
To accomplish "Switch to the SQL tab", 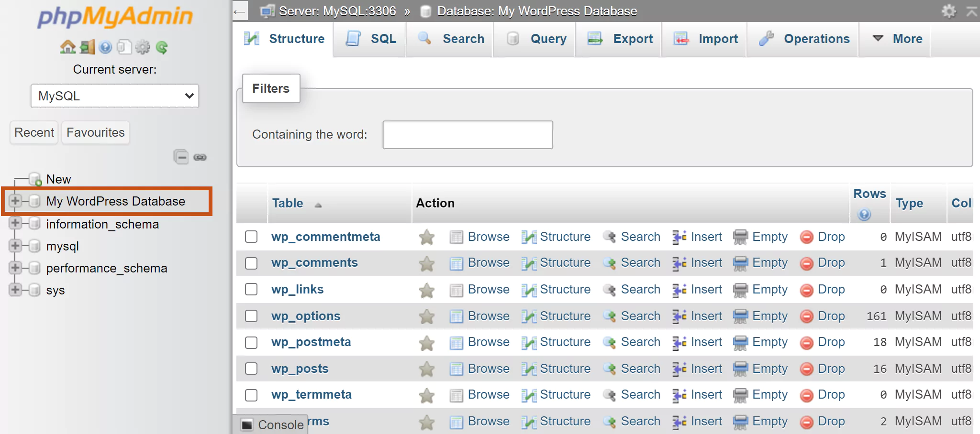I will click(371, 39).
